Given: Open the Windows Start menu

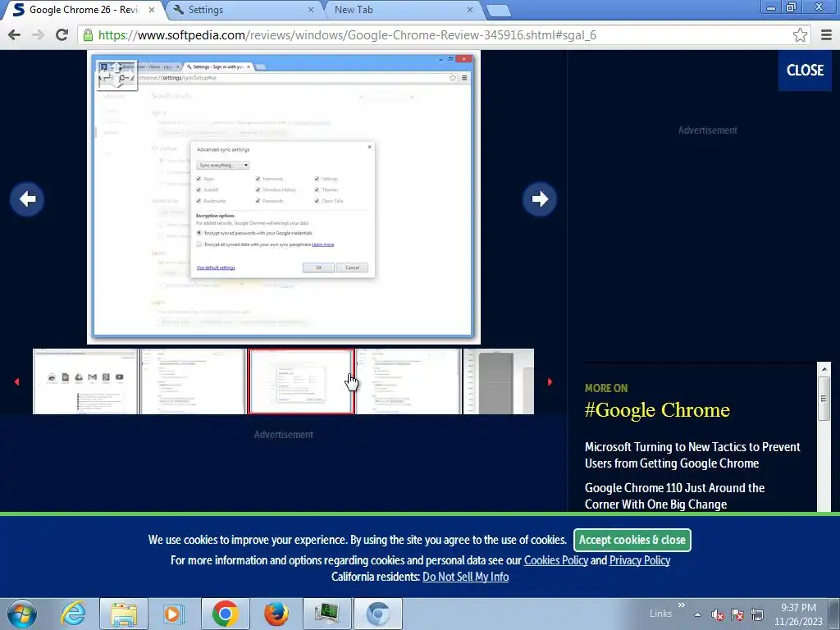Looking at the screenshot, I should point(22,614).
